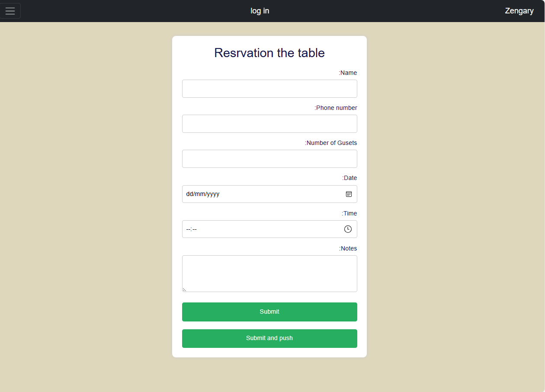Open the calendar picker in Date field
Viewport: 545px width, 392px height.
pos(349,194)
